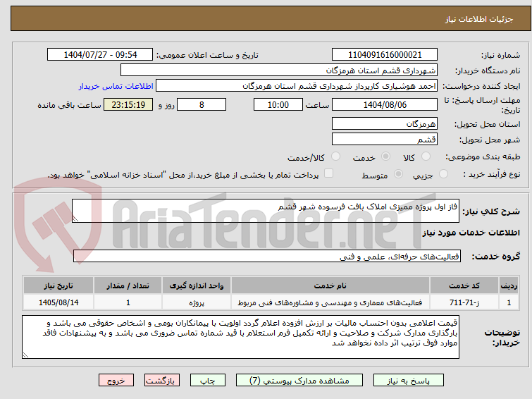532x399 pixels.
Task: Click the پاسخ به نیاز button
Action: [x=409, y=381]
